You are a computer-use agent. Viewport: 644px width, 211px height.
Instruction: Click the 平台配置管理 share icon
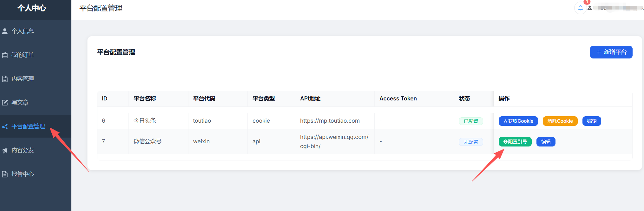click(5, 126)
